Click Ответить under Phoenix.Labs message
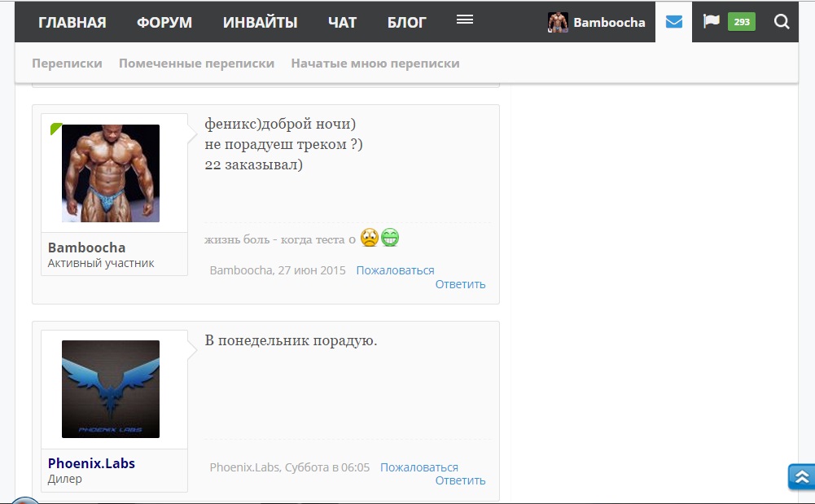Screen dimensions: 815x504 460,480
